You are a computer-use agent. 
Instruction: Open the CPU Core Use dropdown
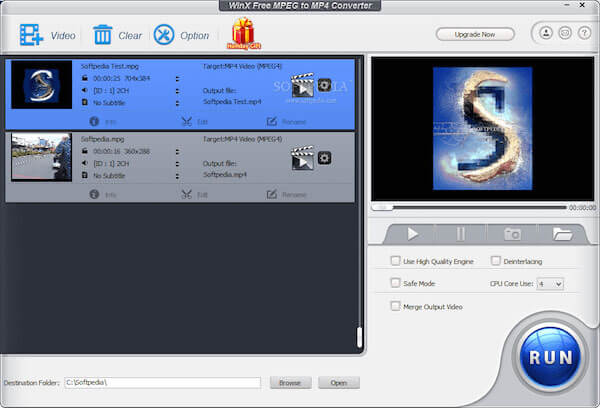(x=550, y=284)
